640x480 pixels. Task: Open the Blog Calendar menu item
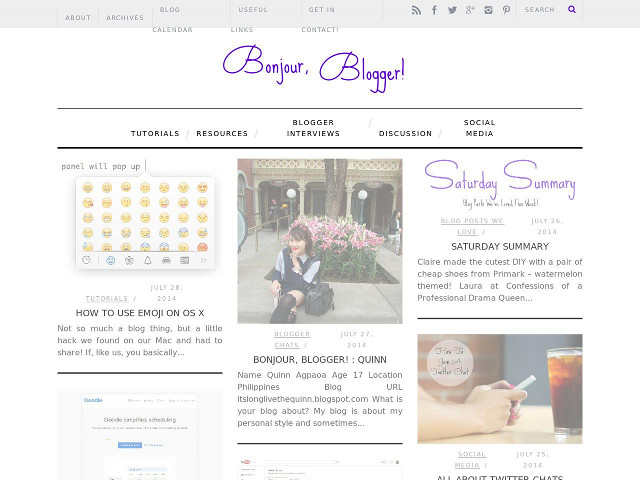(172, 19)
